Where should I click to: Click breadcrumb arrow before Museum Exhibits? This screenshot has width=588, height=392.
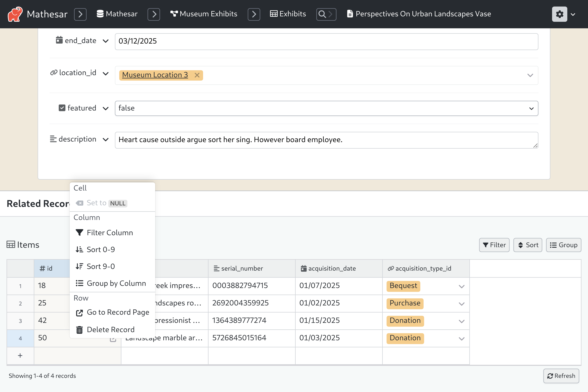click(154, 14)
